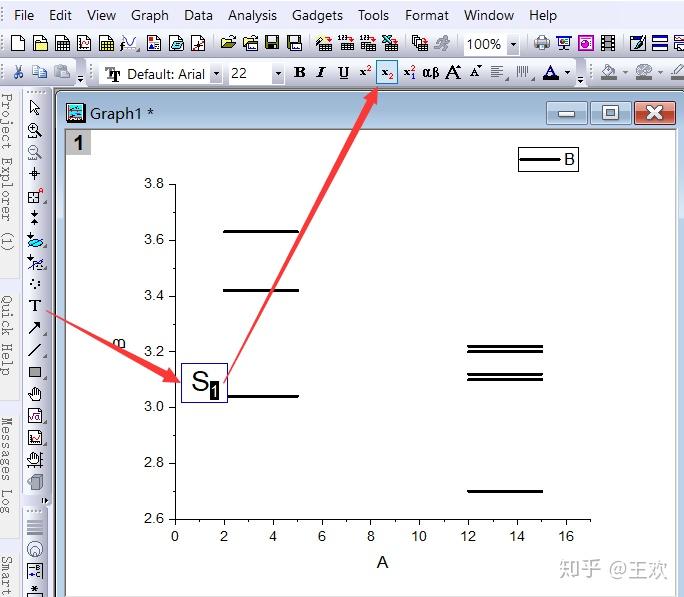684x597 pixels.
Task: Open the zoom percentage dropdown arrow
Action: click(x=513, y=44)
